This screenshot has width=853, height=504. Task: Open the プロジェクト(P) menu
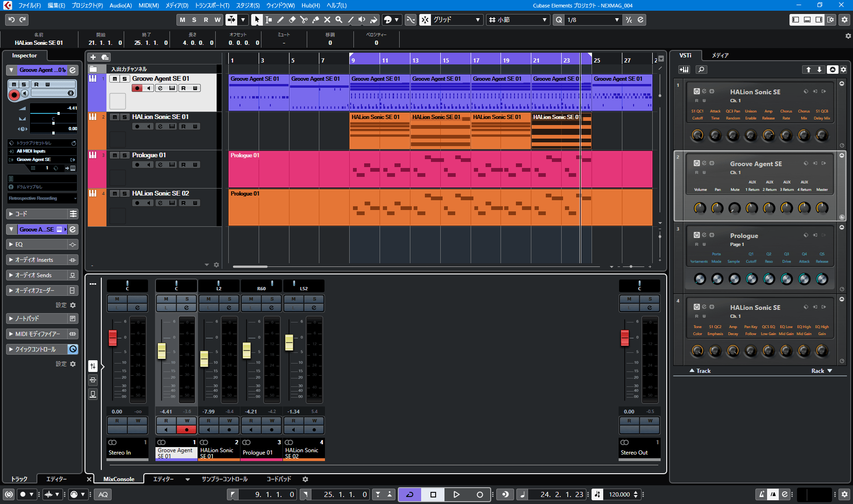[87, 6]
